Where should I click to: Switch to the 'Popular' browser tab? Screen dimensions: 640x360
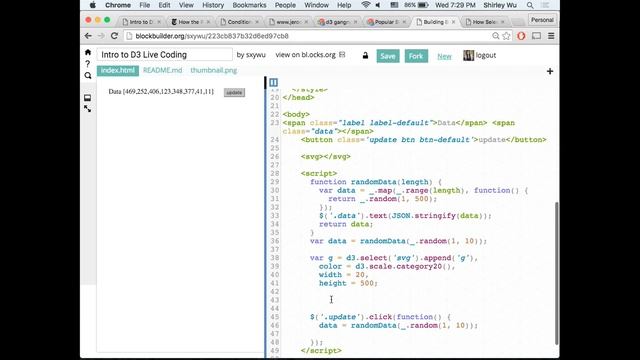point(385,22)
